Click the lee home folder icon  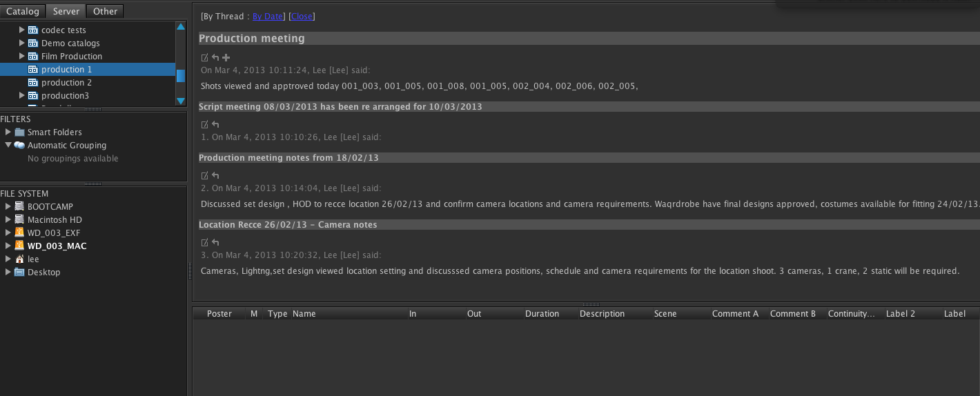click(x=19, y=259)
